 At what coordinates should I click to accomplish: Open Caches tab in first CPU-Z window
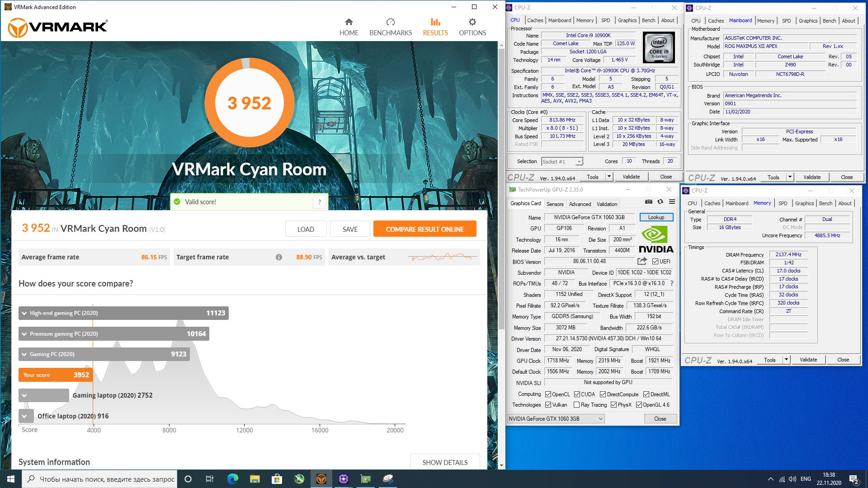coord(535,20)
